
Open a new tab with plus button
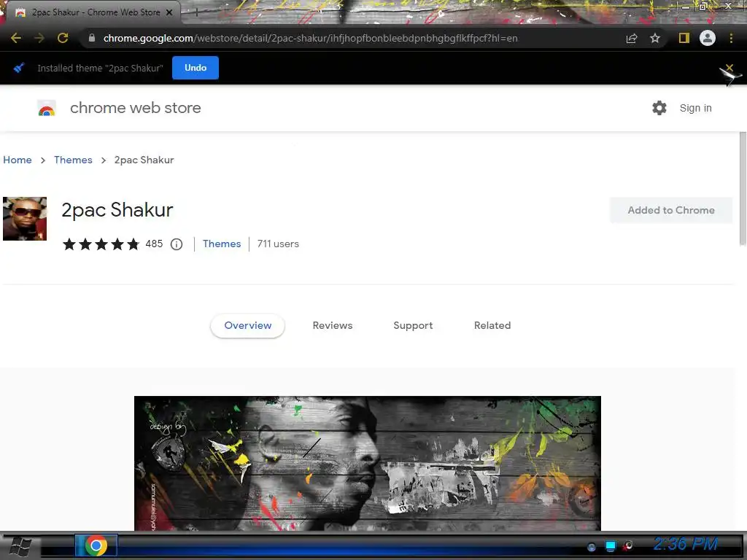[196, 12]
